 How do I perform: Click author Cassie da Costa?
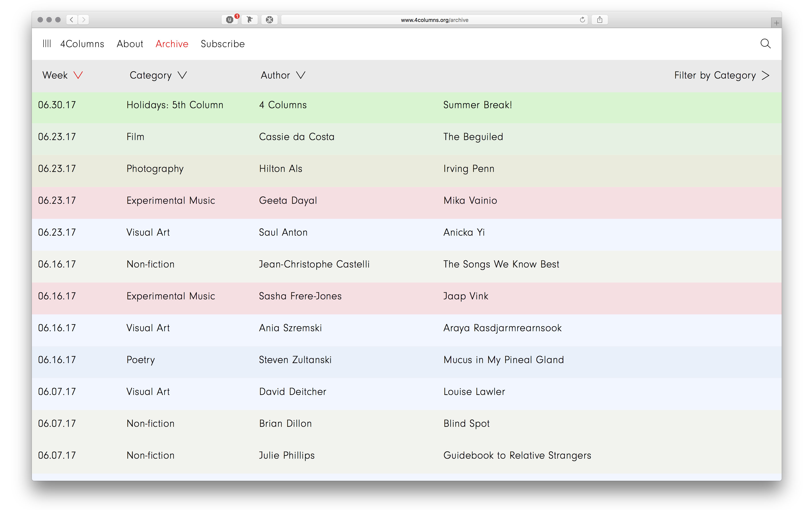coord(296,137)
